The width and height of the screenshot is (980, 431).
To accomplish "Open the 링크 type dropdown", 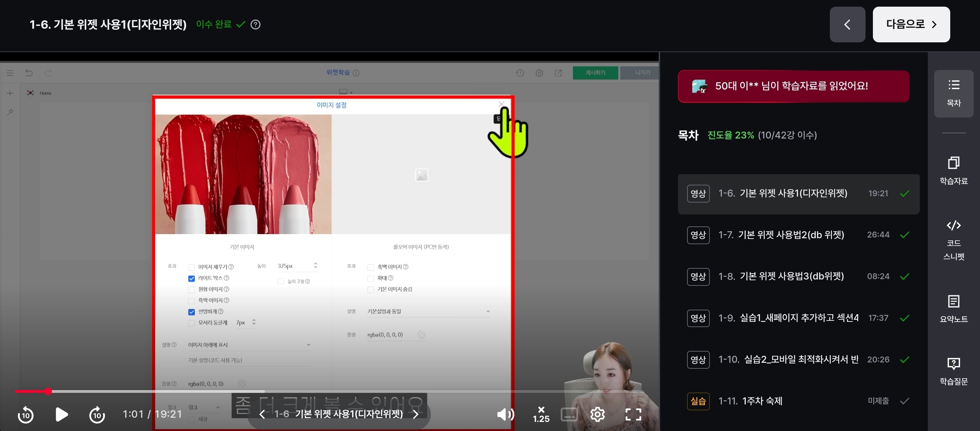I will pos(204,408).
